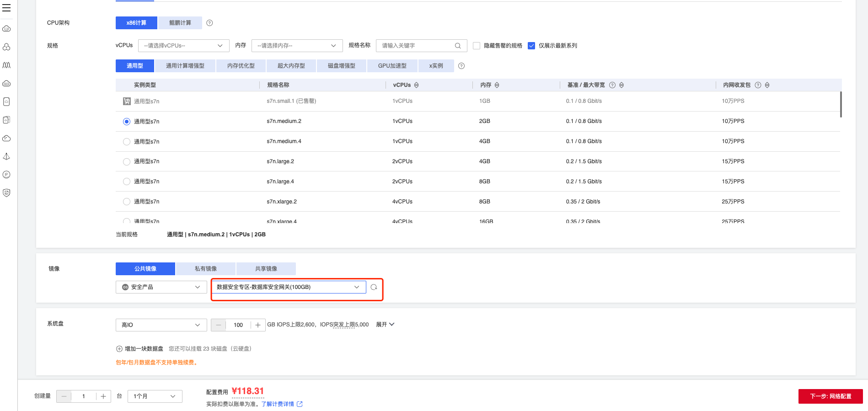Expand the 展开 system disk details
The height and width of the screenshot is (411, 868).
click(385, 325)
